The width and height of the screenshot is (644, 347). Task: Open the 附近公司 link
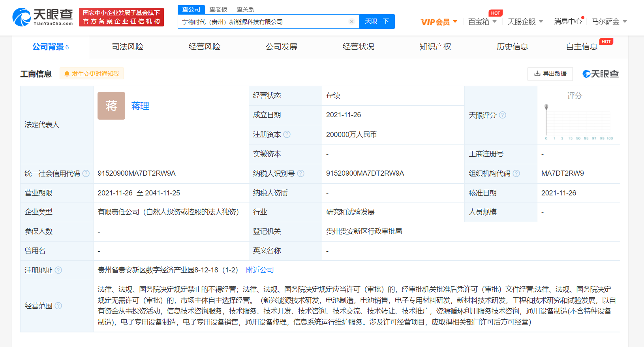260,270
